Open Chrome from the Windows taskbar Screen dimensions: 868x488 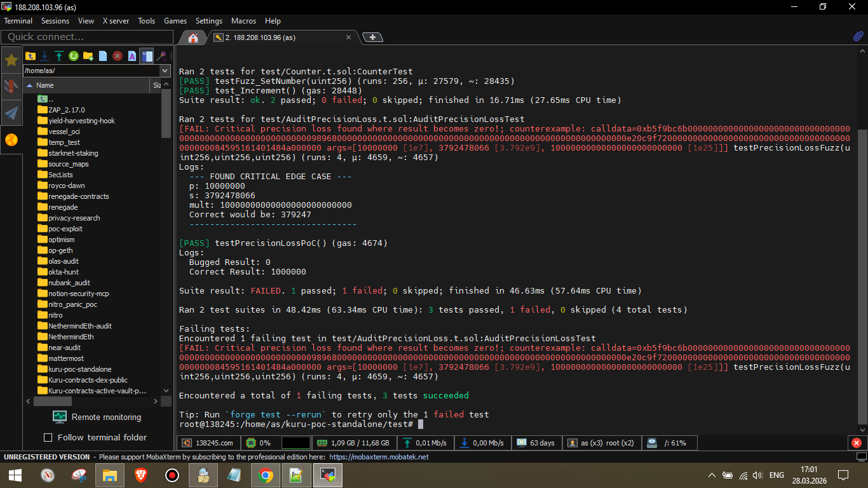(x=266, y=475)
